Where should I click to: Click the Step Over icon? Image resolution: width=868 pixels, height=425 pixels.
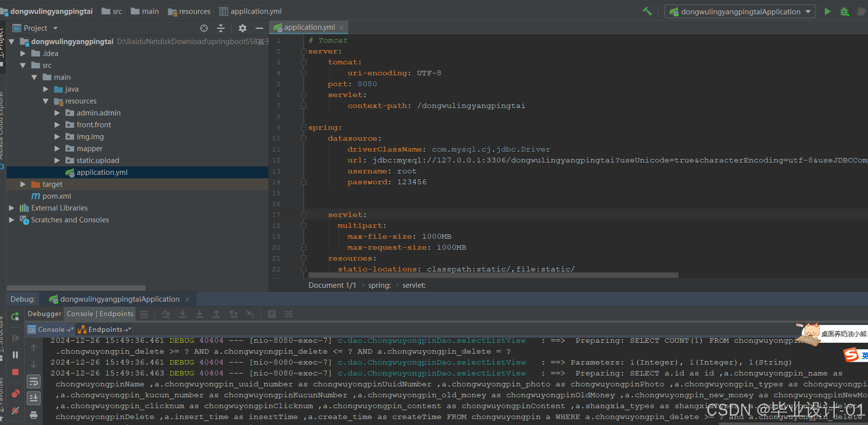coord(166,314)
